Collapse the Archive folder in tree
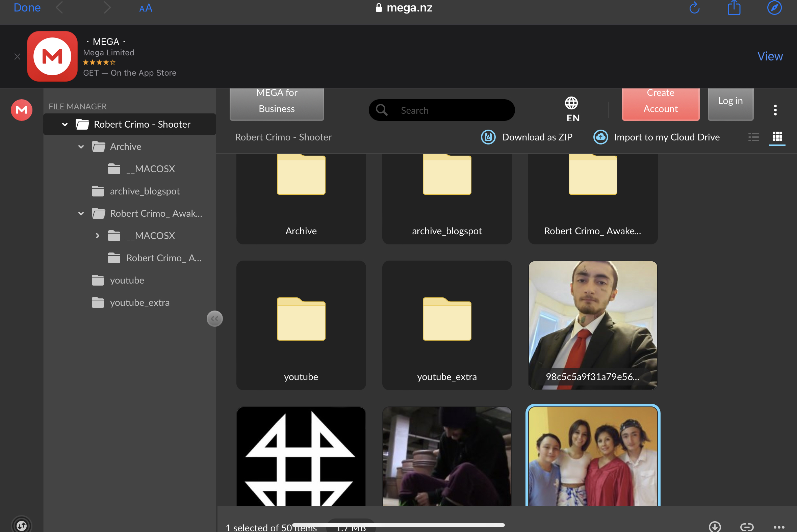The width and height of the screenshot is (797, 532). point(81,147)
